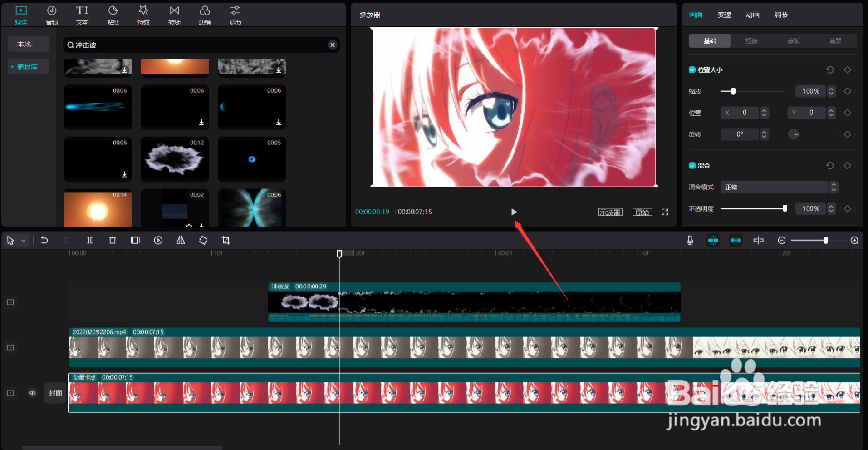
Task: Delete the selected clip
Action: click(113, 240)
